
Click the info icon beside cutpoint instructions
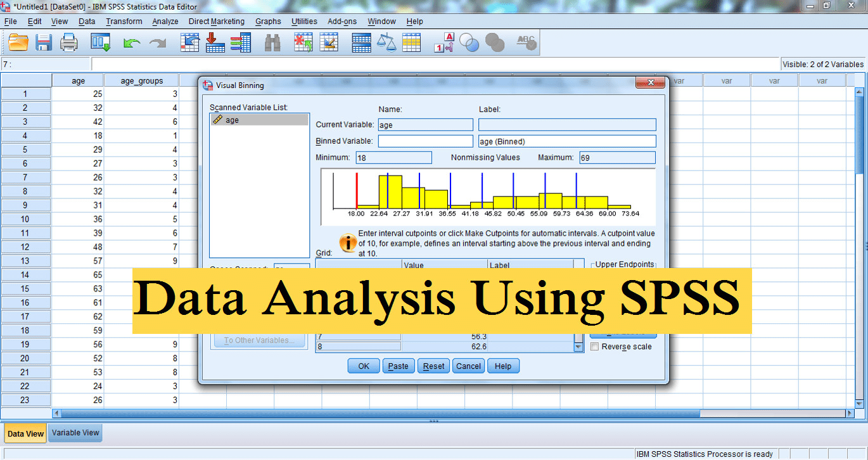click(347, 242)
